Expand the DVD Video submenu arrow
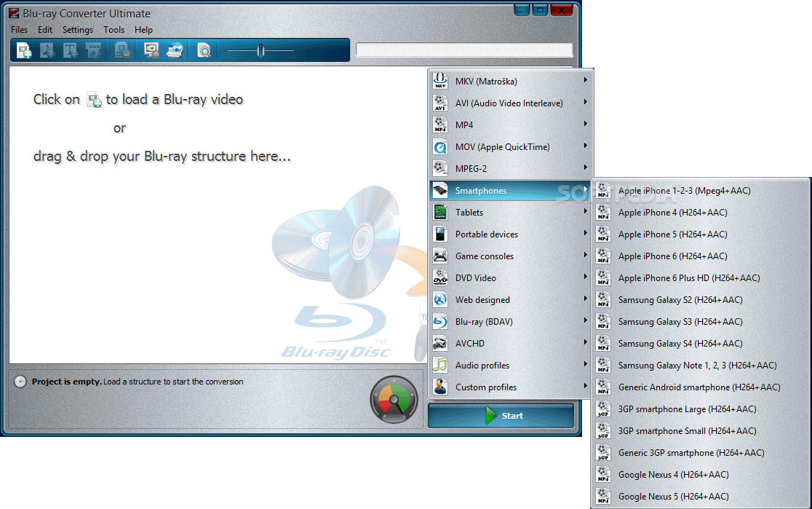812x509 pixels. tap(585, 276)
